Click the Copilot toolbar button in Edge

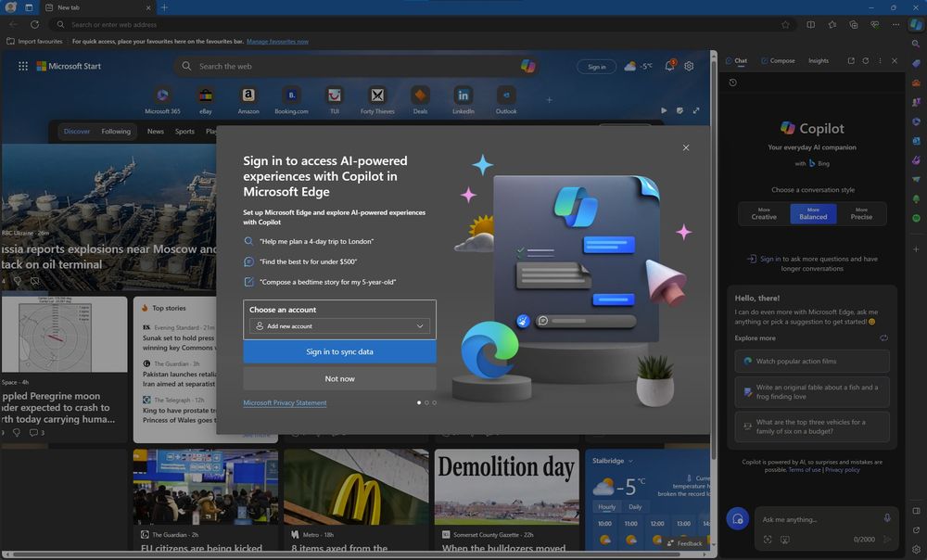click(x=916, y=25)
